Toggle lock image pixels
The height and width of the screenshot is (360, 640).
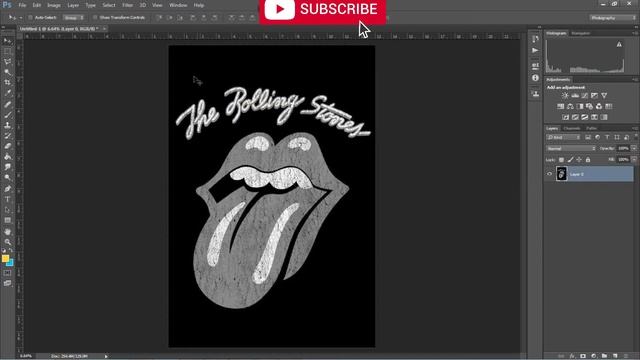(571, 160)
